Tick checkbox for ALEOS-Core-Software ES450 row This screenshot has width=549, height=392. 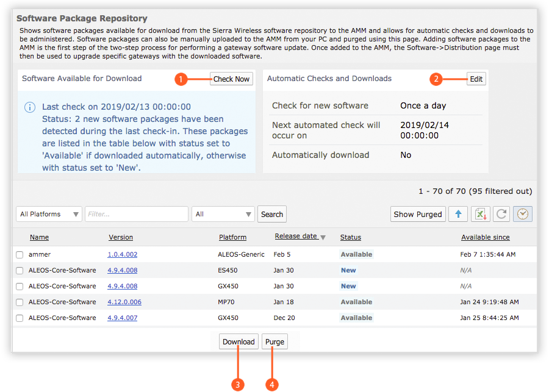20,271
